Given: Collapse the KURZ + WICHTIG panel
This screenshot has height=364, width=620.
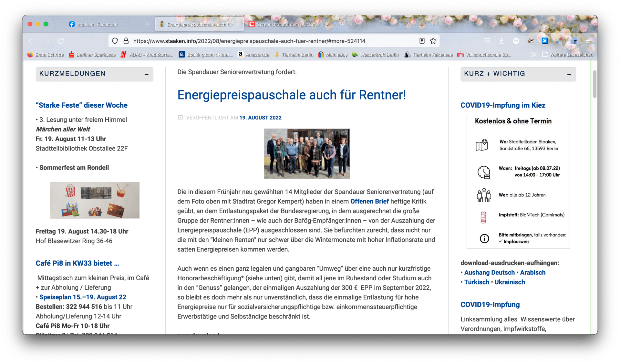Looking at the screenshot, I should click(569, 75).
